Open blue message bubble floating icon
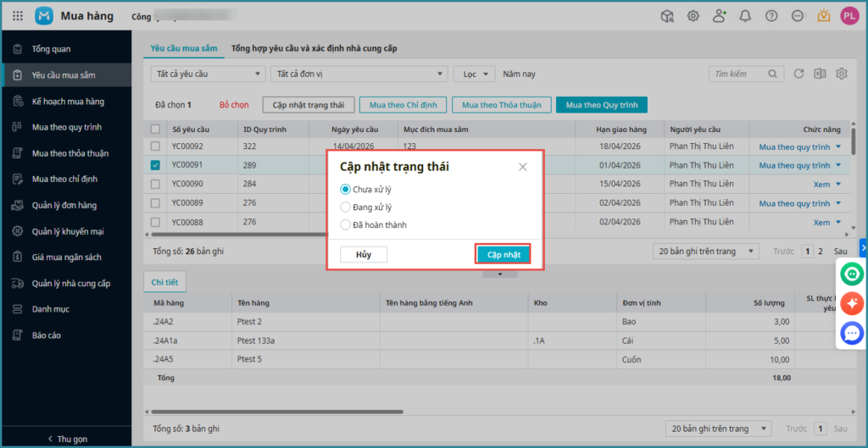The image size is (868, 448). [x=852, y=333]
